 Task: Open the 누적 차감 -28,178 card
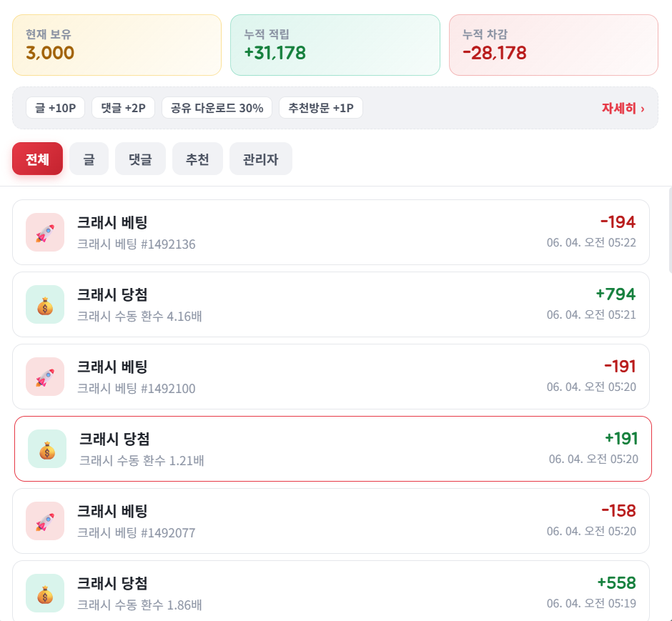pos(553,45)
